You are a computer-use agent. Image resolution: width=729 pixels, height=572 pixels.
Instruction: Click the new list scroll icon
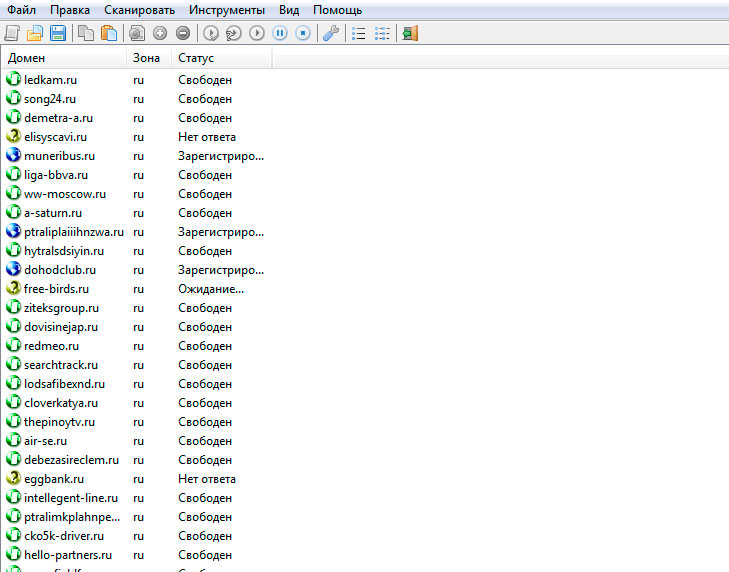(12, 33)
